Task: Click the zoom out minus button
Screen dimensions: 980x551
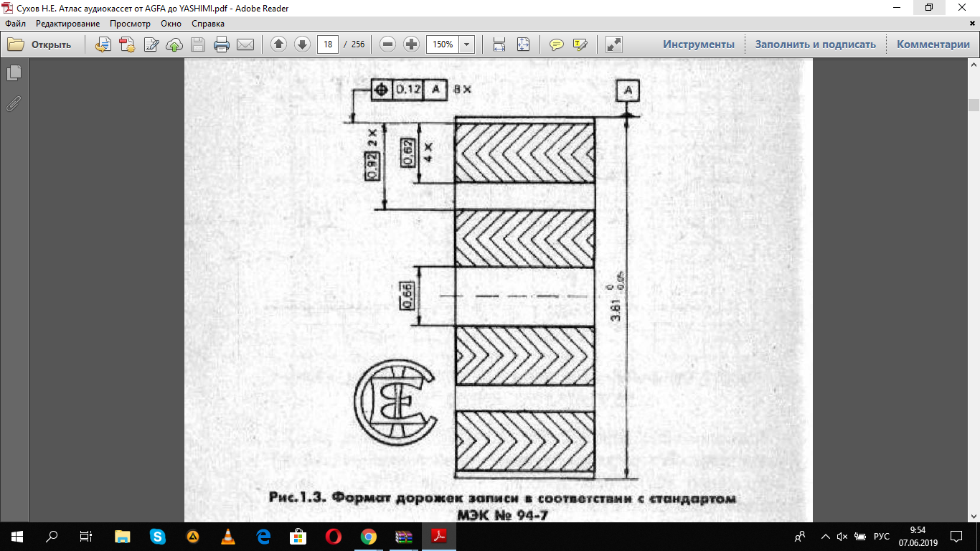Action: [387, 44]
